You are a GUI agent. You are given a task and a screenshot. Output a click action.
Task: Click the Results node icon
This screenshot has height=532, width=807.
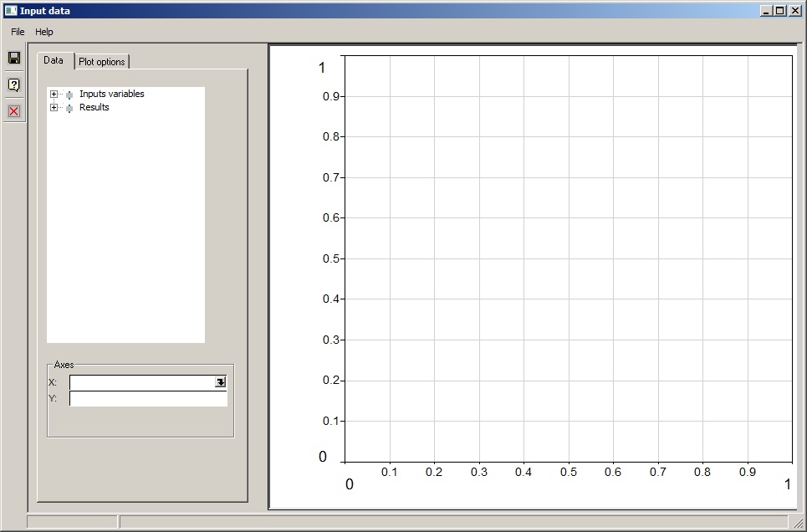pos(69,108)
